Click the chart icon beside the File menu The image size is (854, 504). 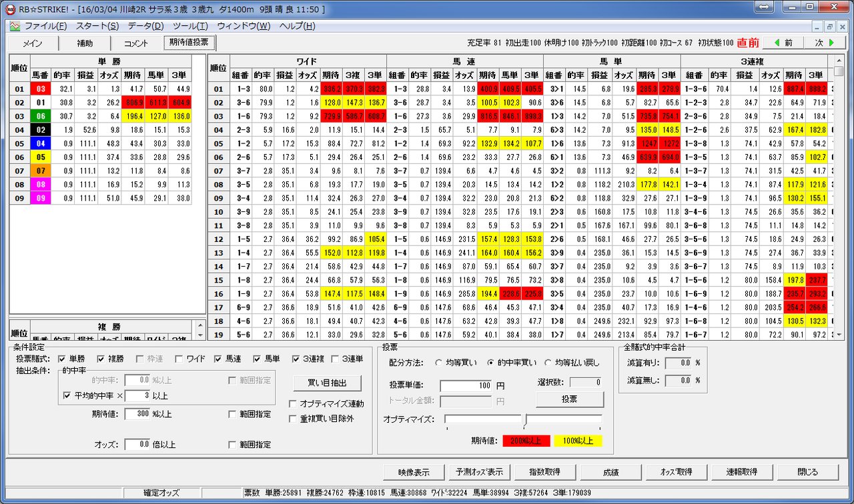[x=15, y=26]
